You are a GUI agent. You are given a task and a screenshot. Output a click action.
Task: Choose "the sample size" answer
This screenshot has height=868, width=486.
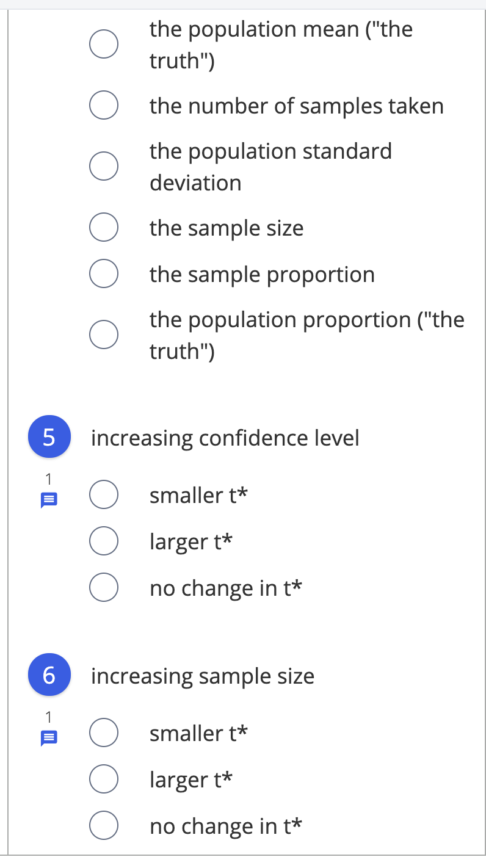point(103,226)
